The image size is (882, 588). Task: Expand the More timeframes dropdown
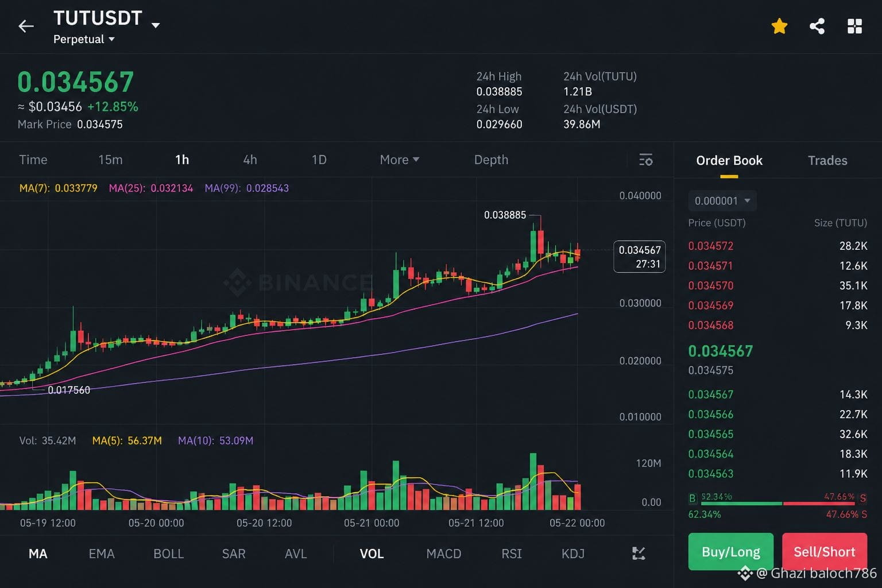399,160
